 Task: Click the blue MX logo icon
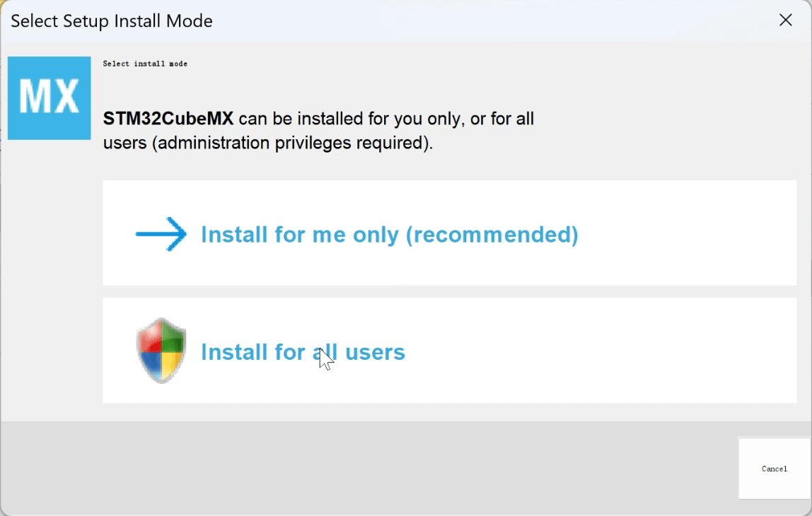click(49, 98)
